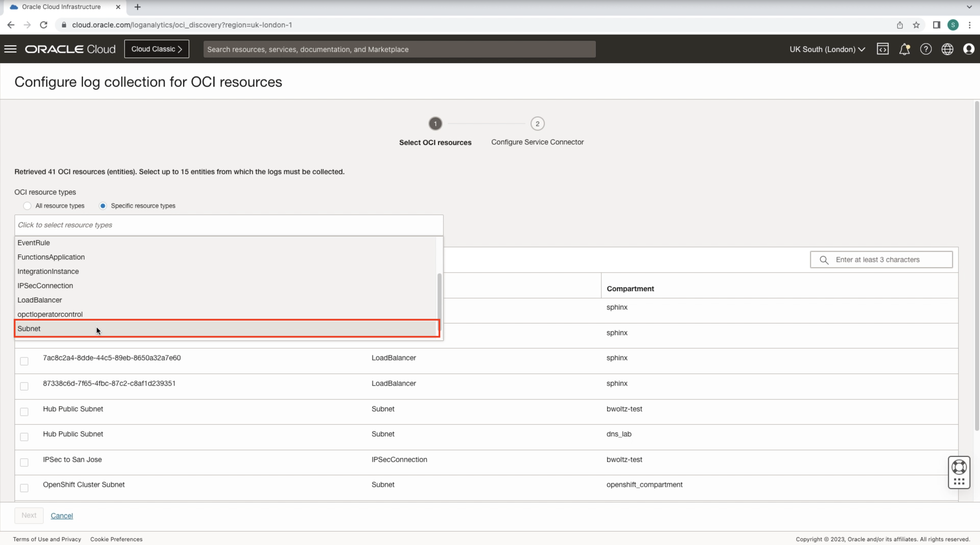Open Chrome's three-dot browser menu
980x545 pixels.
click(970, 25)
